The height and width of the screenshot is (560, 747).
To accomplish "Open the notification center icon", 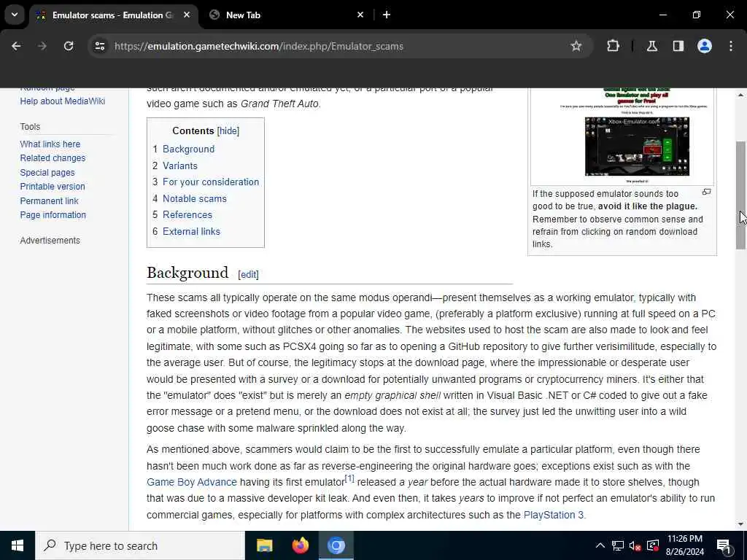I will 724,545.
